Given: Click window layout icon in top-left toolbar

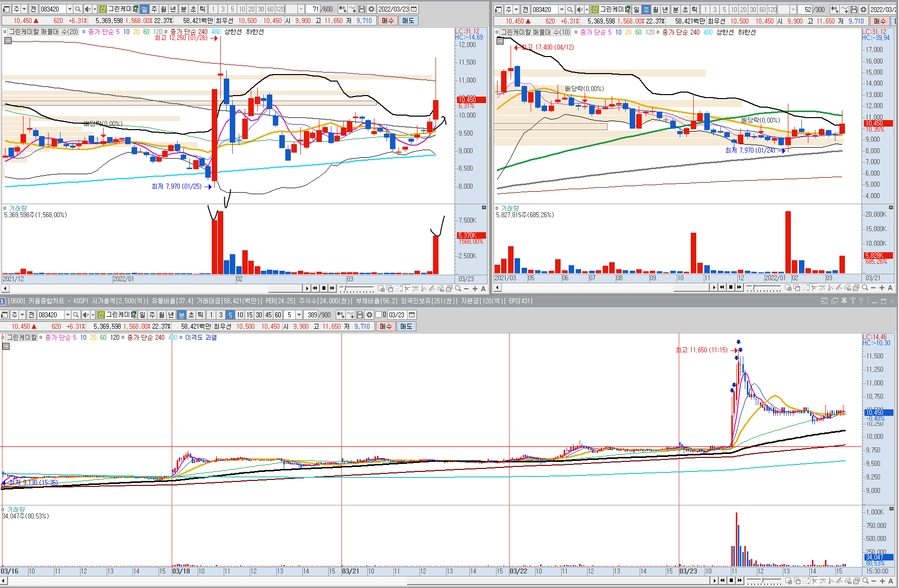Looking at the screenshot, I should click(6, 9).
